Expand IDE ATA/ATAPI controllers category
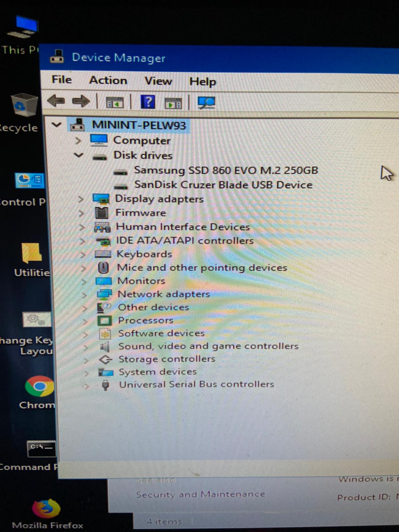Viewport: 399px width, 532px height. click(83, 241)
